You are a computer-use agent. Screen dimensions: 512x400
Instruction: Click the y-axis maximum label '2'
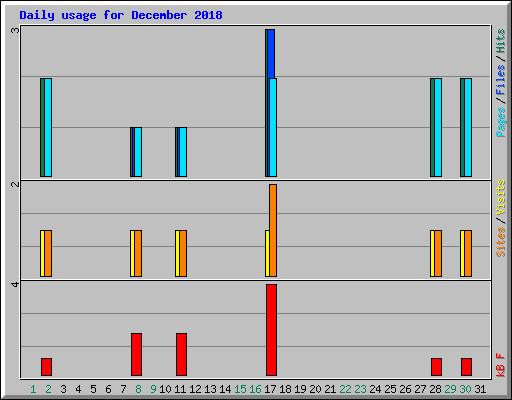[15, 184]
